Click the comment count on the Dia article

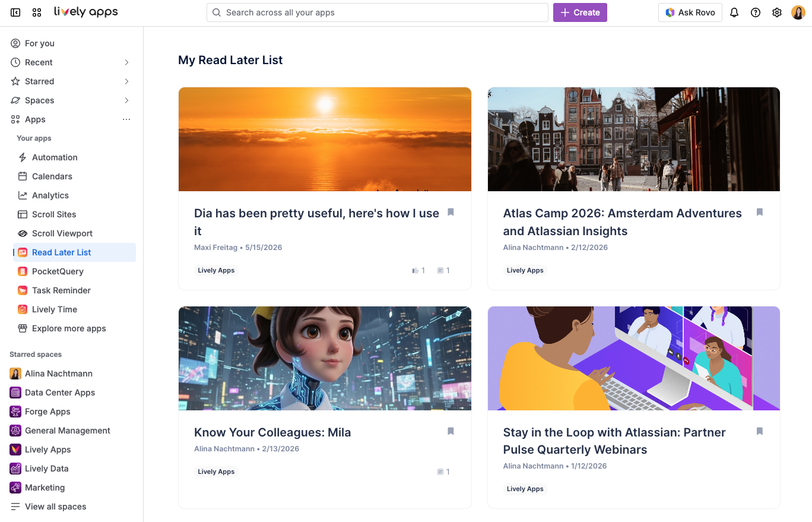tap(443, 271)
